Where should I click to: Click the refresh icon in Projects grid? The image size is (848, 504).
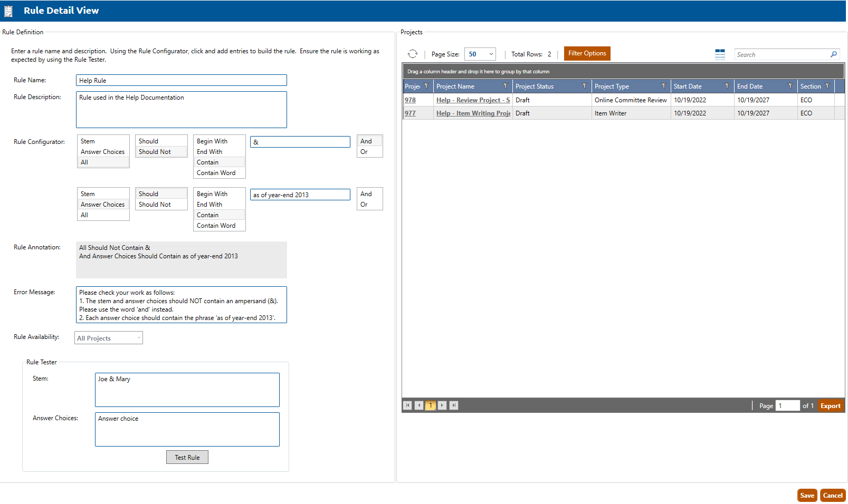413,54
